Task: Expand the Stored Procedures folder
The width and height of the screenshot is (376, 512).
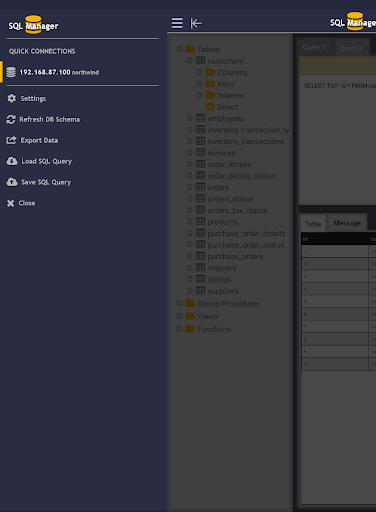Action: tap(179, 303)
